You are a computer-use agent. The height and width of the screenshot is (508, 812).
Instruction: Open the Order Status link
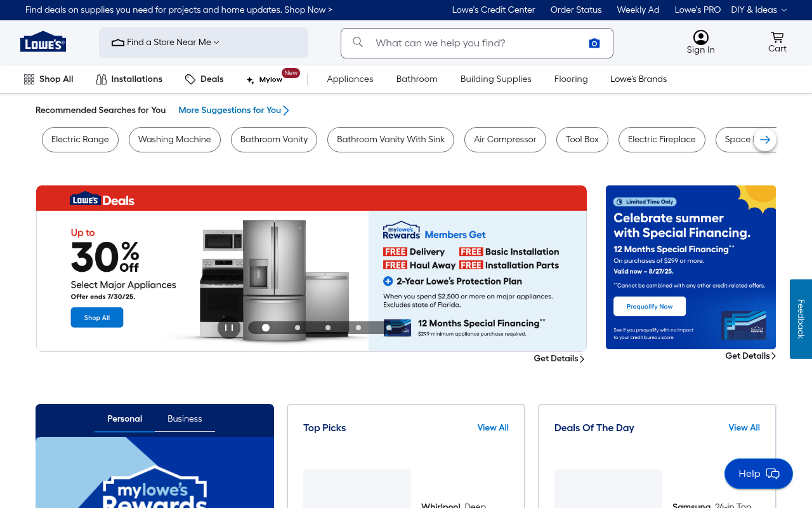[x=576, y=10]
